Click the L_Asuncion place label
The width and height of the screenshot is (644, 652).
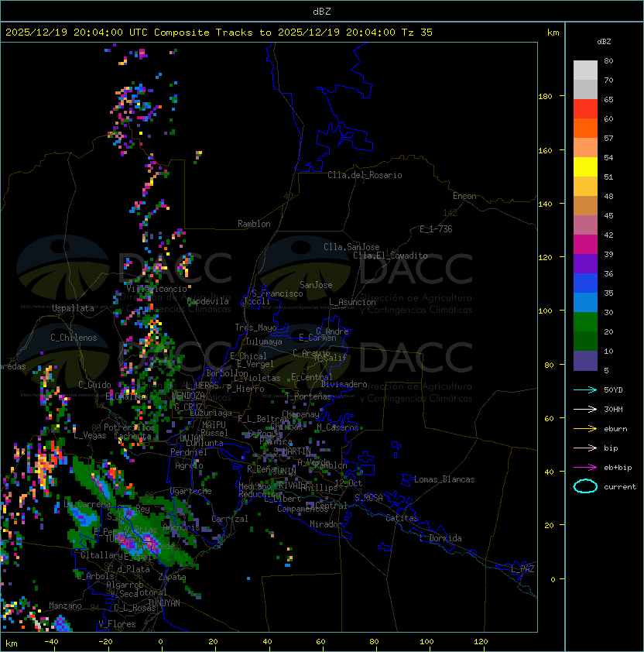[x=352, y=302]
